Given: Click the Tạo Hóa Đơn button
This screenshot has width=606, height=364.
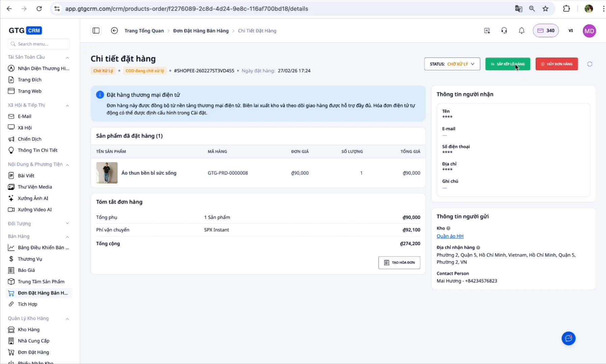Looking at the screenshot, I should (x=399, y=263).
